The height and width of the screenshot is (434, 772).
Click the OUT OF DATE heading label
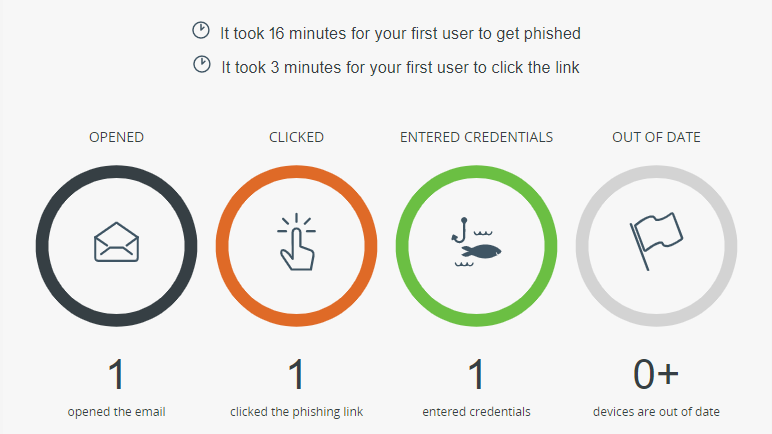click(x=656, y=137)
